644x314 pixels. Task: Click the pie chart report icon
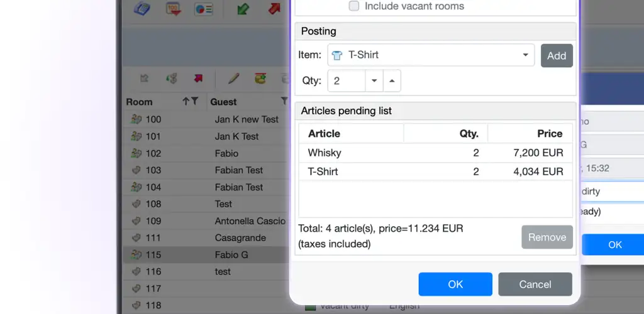click(x=203, y=9)
